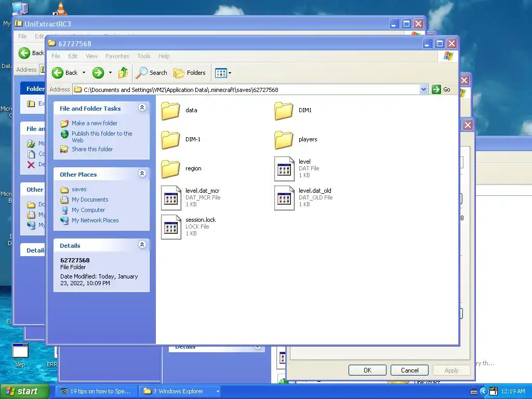Show hidden tray icons arrow
Image resolution: width=532 pixels, height=399 pixels.
pos(484,392)
